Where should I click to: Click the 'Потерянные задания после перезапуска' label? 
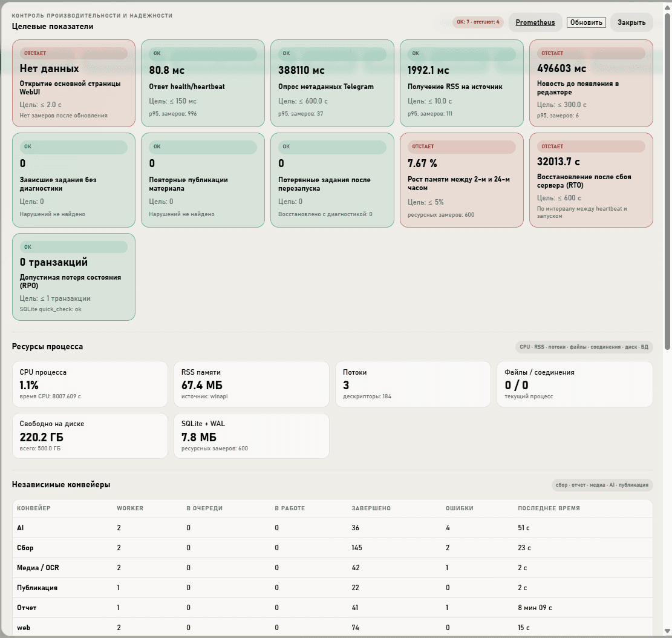point(324,184)
